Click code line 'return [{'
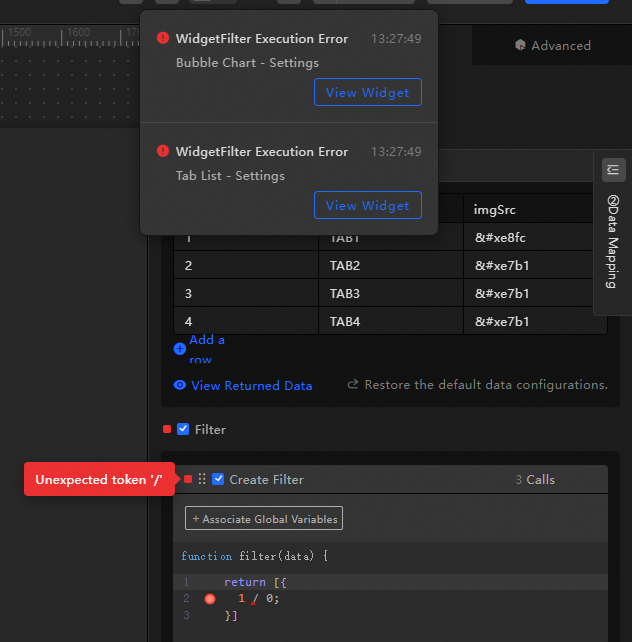 point(255,582)
